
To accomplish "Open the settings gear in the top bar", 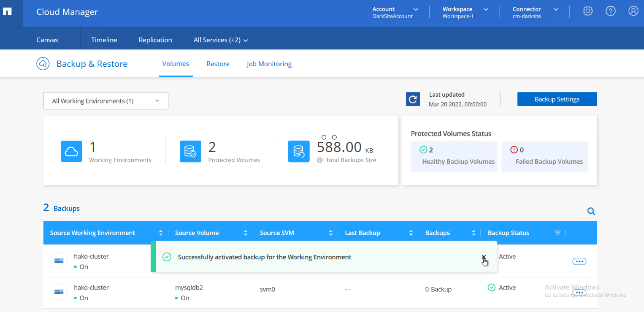I will tap(587, 11).
